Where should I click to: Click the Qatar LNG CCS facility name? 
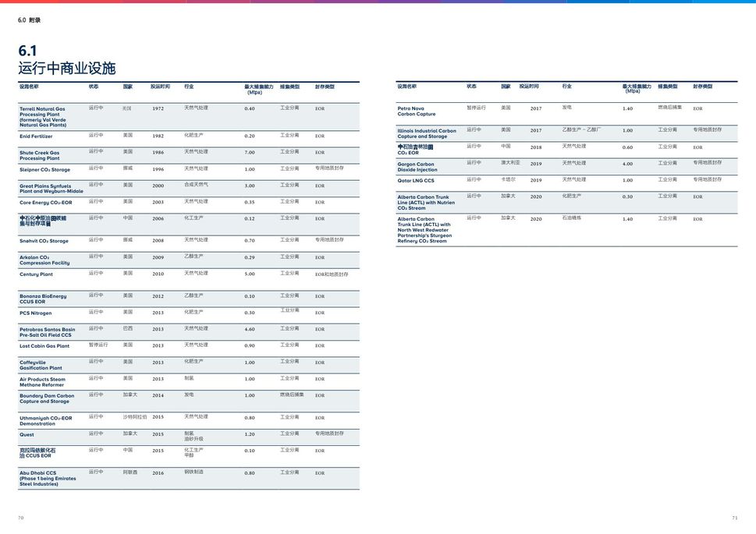tap(416, 181)
